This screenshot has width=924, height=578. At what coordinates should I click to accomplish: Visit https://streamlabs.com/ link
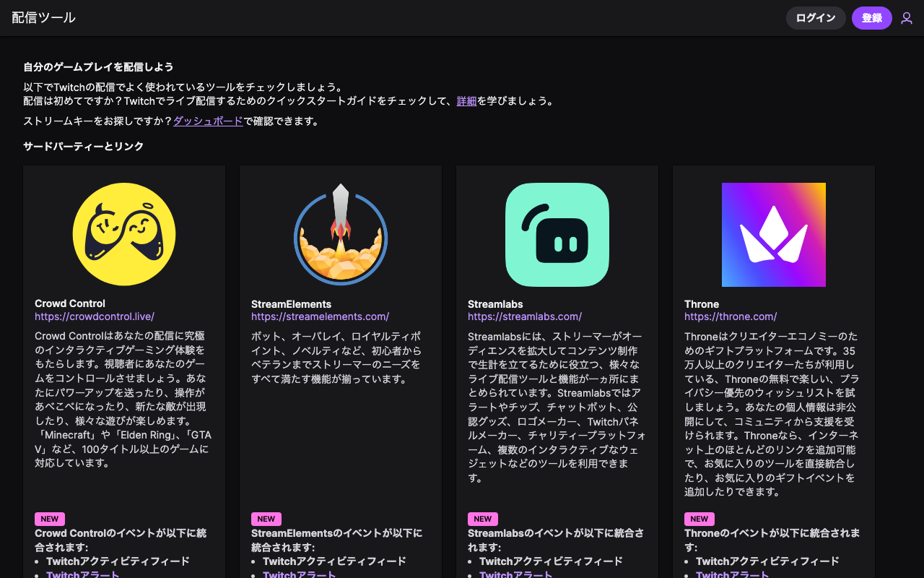pos(525,316)
